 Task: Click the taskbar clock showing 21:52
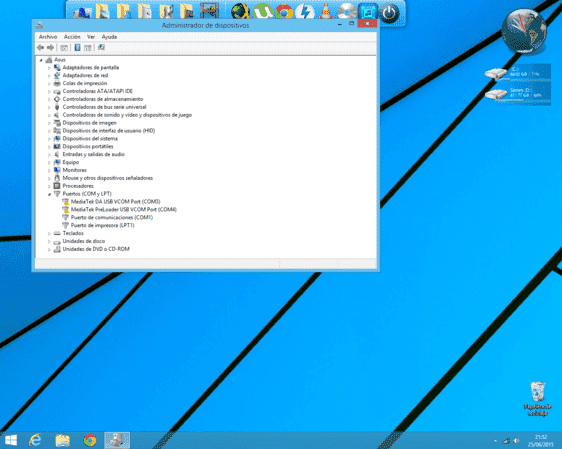(x=540, y=440)
